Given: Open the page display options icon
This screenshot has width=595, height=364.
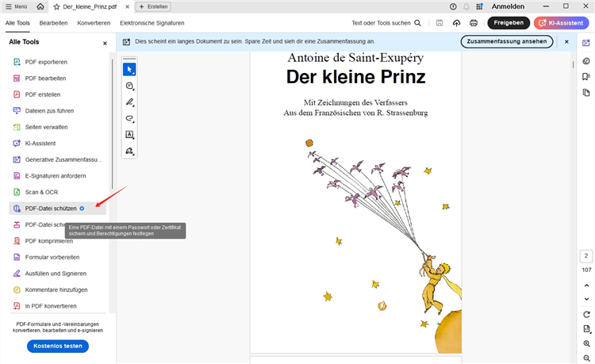Looking at the screenshot, I should 586,329.
